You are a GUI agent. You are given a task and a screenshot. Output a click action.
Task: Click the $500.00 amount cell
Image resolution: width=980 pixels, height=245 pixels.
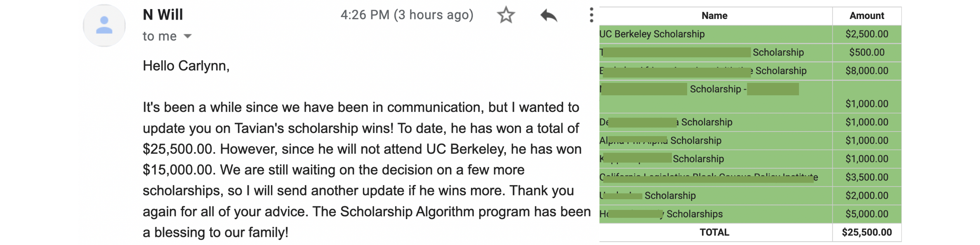point(867,52)
